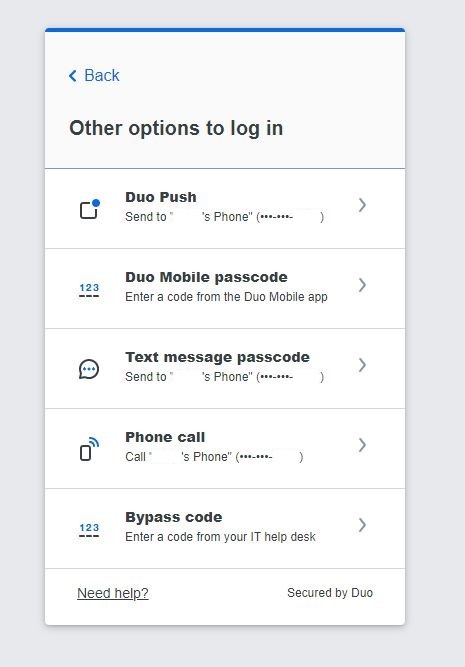Go Back to previous screen
This screenshot has width=465, height=667.
coord(94,76)
